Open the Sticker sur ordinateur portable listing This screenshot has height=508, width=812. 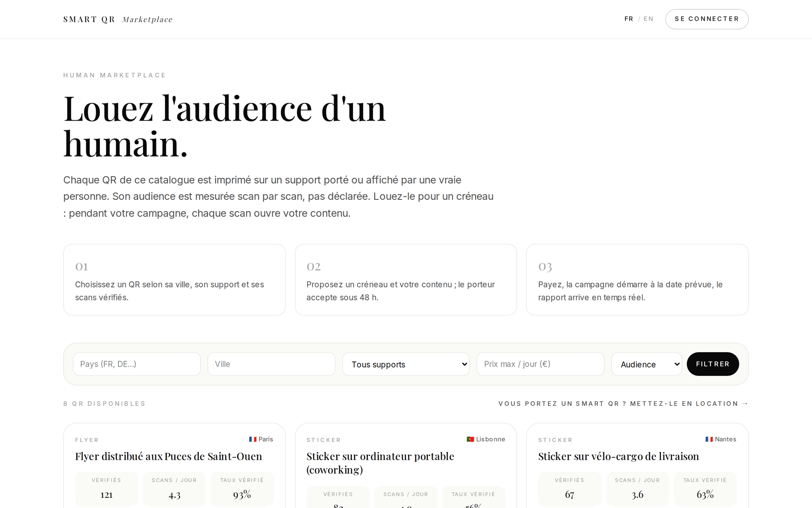pyautogui.click(x=380, y=463)
